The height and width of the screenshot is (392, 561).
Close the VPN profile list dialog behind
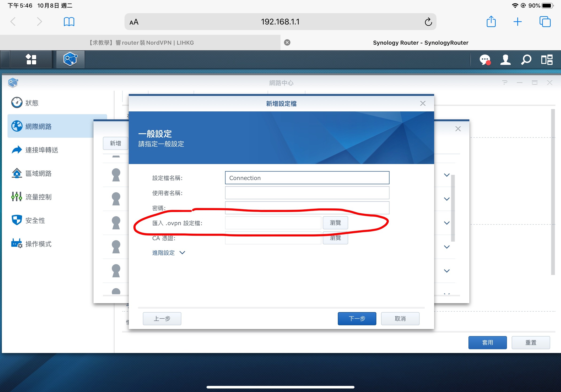(x=458, y=129)
